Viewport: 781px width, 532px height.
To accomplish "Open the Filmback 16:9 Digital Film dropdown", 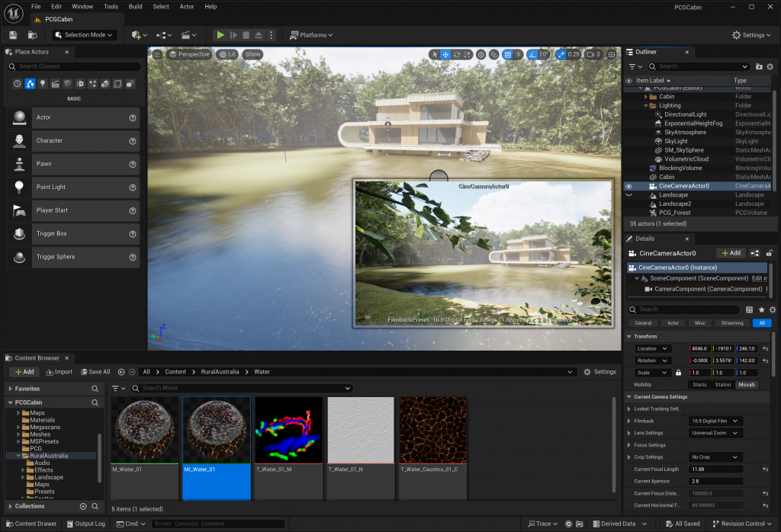I will (x=715, y=421).
